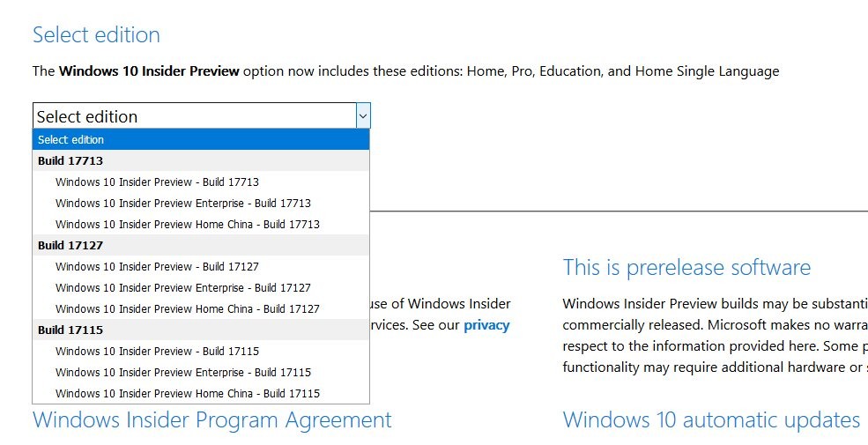The height and width of the screenshot is (445, 868).
Task: Pick Insider Preview Enterprise - Build 17115
Action: click(x=182, y=372)
